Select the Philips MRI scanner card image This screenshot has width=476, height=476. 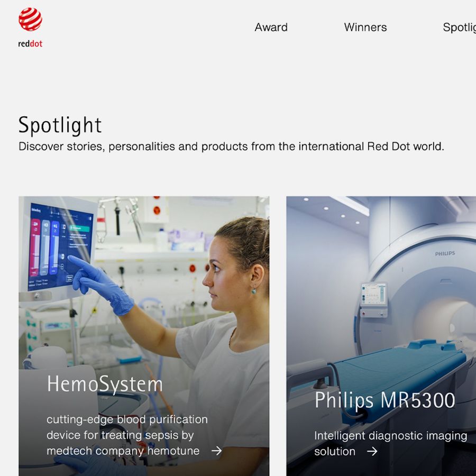point(381,336)
